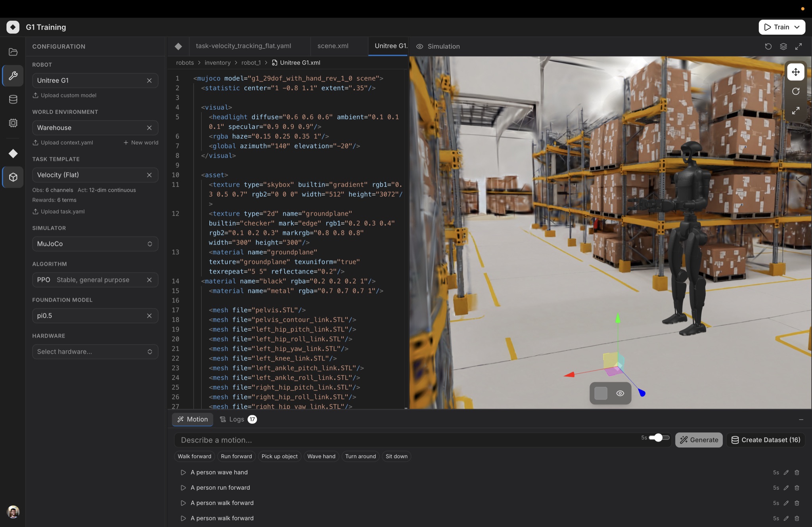This screenshot has width=812, height=527.
Task: Edit the 'A person wave hand' motion
Action: click(x=786, y=472)
